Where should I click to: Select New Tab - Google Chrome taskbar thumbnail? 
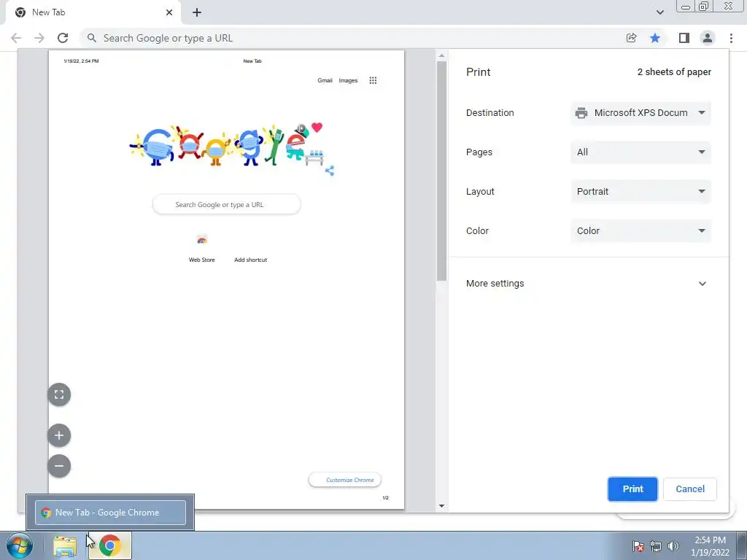click(x=110, y=513)
